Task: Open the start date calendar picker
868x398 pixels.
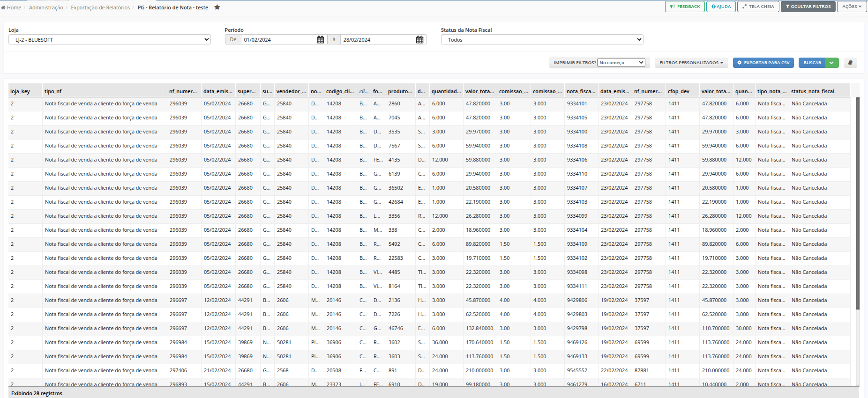Action: click(x=320, y=40)
